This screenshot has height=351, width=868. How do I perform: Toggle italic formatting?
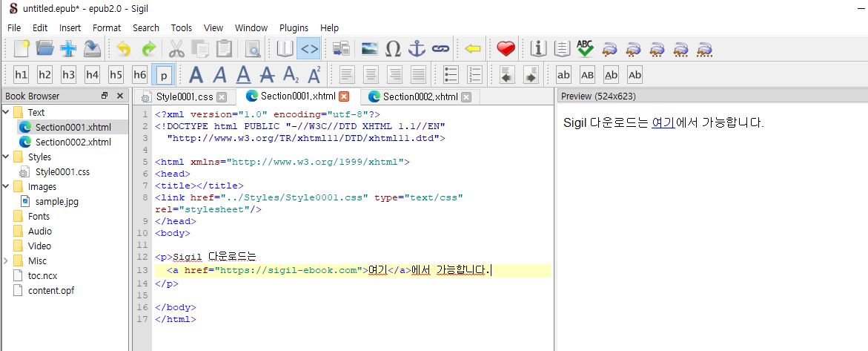[219, 75]
